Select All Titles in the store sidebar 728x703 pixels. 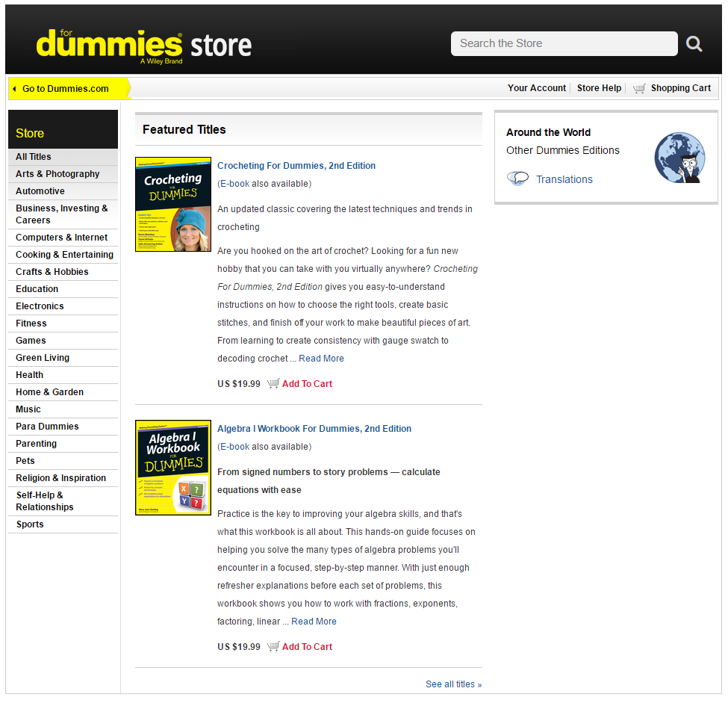pos(63,157)
